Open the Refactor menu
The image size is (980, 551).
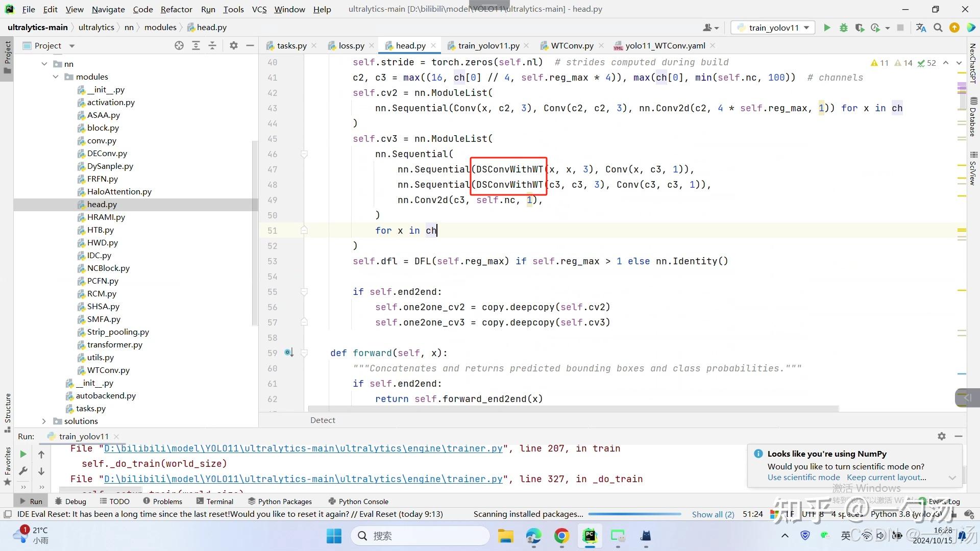click(x=176, y=9)
